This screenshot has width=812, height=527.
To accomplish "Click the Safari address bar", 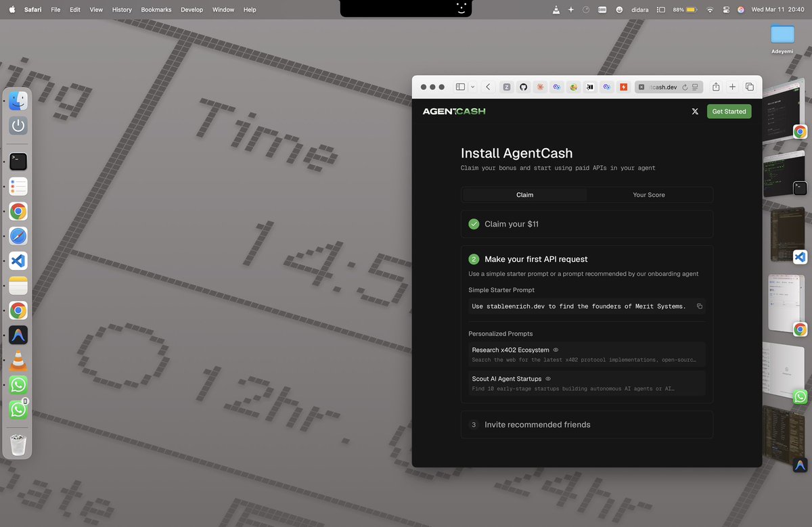I will (x=669, y=87).
